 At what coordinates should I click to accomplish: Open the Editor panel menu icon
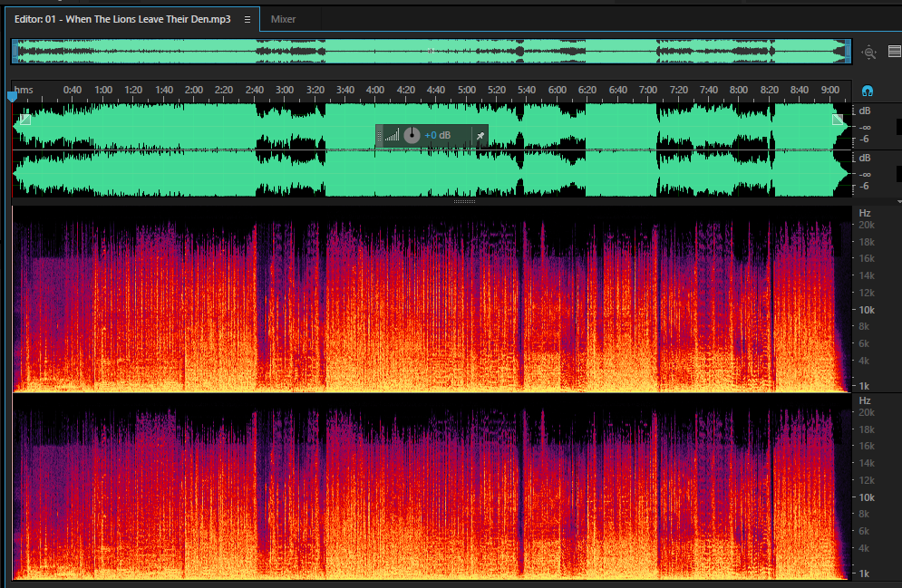247,20
